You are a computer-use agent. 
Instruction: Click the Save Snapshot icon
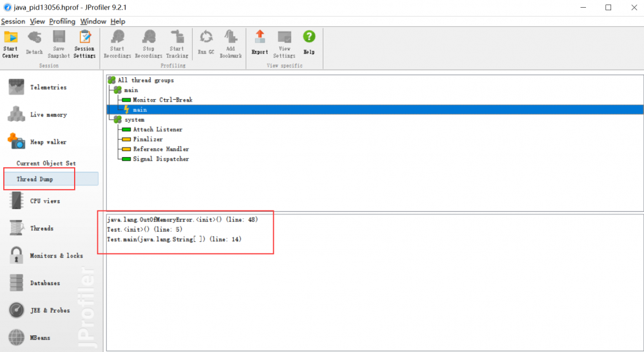click(59, 44)
